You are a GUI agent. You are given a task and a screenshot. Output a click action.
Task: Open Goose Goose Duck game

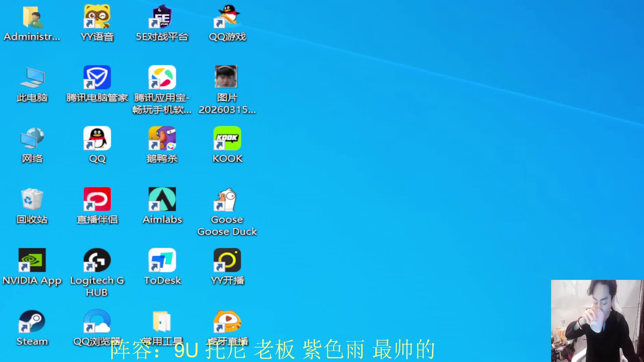(x=227, y=199)
